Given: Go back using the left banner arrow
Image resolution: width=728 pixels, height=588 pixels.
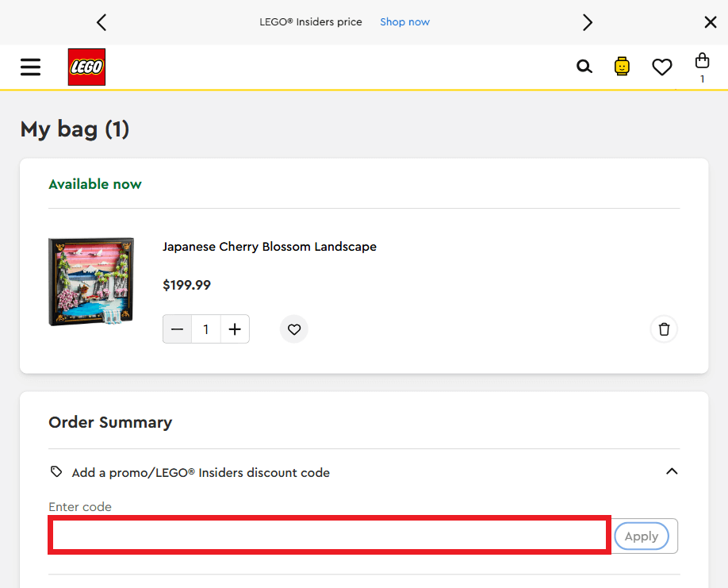Looking at the screenshot, I should (102, 22).
